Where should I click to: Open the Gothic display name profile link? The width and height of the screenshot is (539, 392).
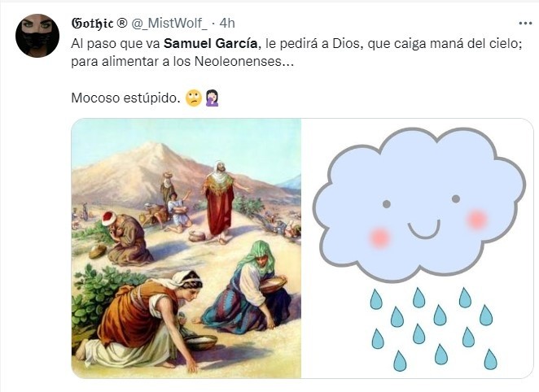coord(92,24)
